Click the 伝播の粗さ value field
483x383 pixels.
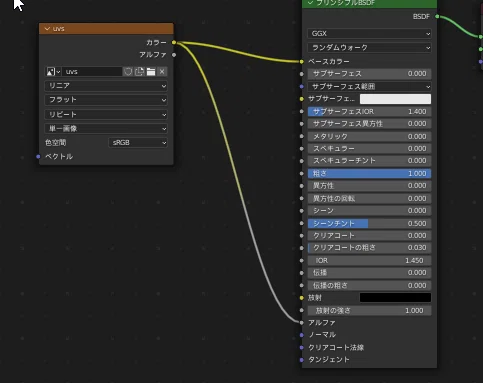(369, 285)
